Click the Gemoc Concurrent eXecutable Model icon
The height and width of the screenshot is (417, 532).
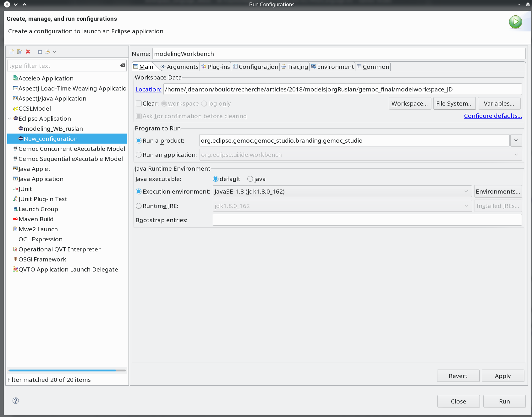coord(15,148)
